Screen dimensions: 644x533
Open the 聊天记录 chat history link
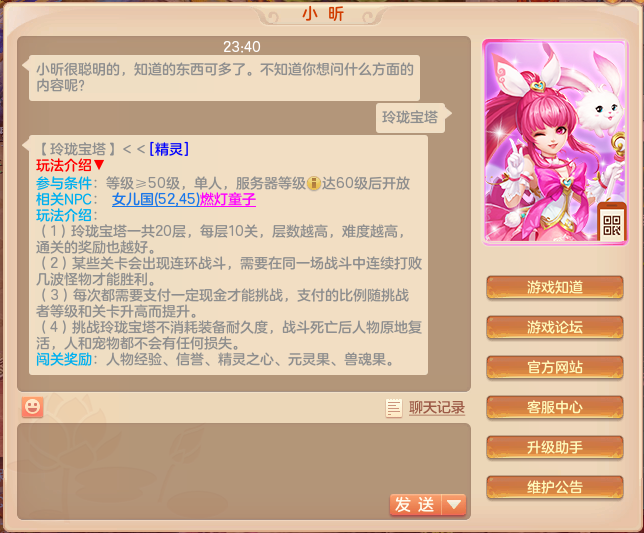(437, 408)
